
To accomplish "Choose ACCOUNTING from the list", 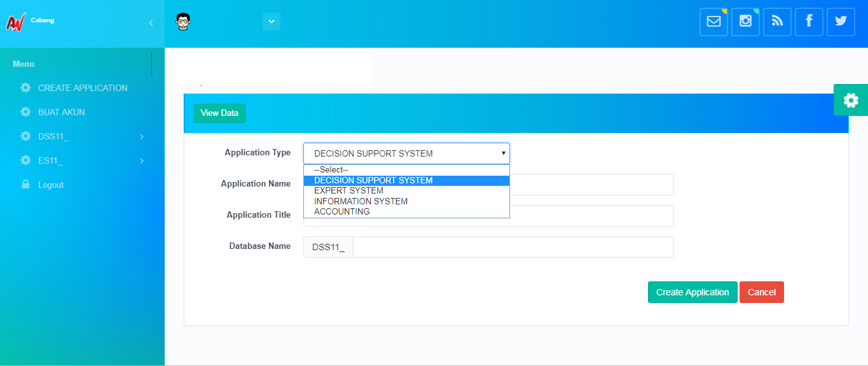I will point(406,211).
